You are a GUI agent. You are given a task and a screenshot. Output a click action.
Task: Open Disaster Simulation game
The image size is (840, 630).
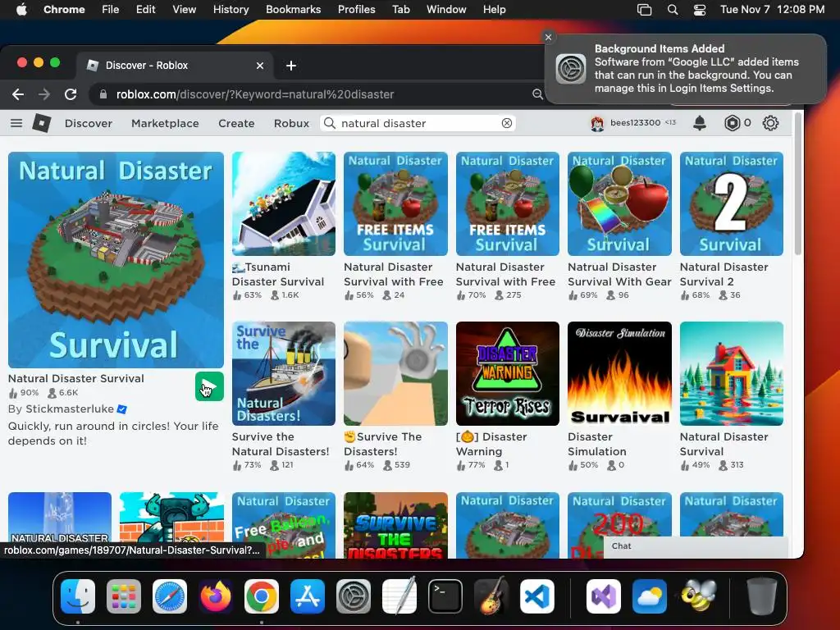click(x=619, y=373)
